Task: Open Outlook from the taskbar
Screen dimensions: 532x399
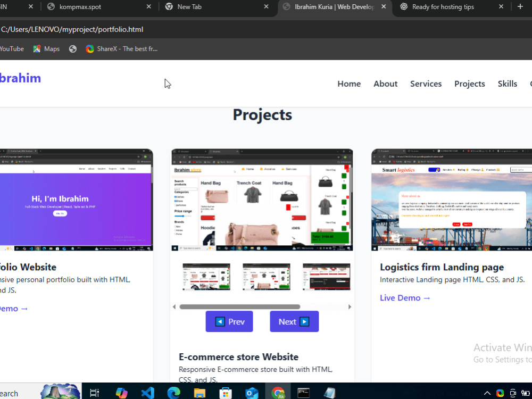Action: pyautogui.click(x=252, y=393)
